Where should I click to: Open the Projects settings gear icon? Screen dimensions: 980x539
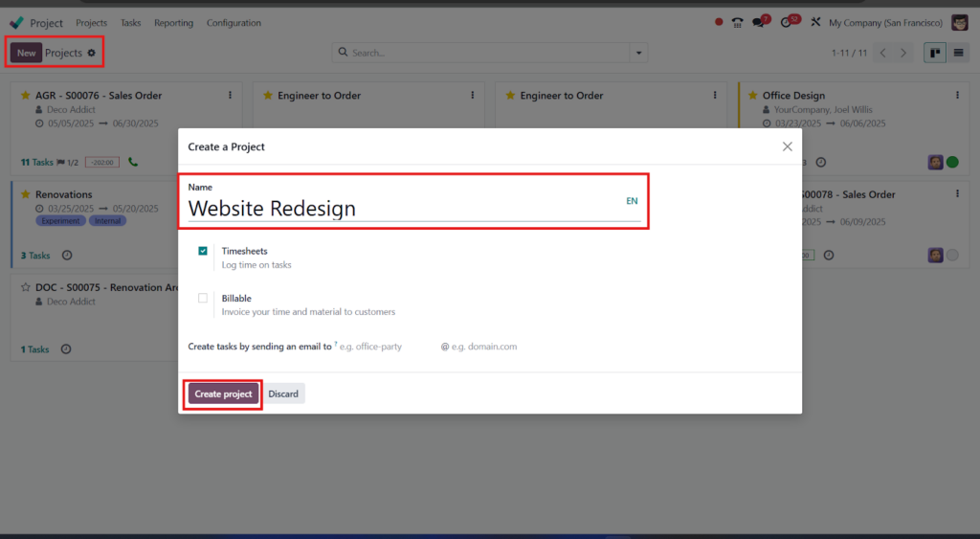[92, 54]
